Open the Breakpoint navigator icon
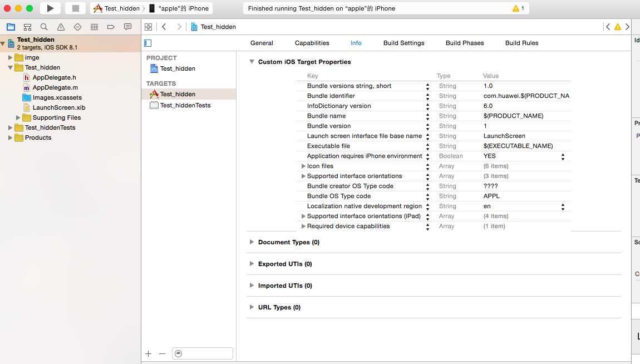The width and height of the screenshot is (640, 364). pos(111,27)
